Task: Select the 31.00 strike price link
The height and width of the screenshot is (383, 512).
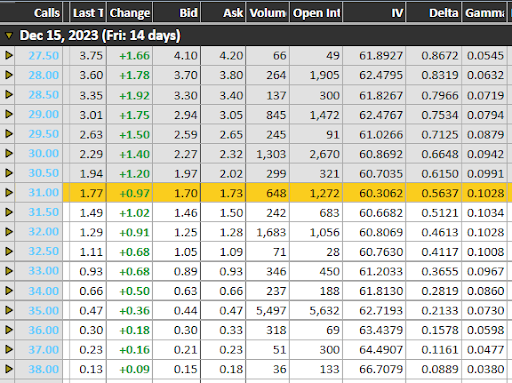Action: tap(44, 193)
